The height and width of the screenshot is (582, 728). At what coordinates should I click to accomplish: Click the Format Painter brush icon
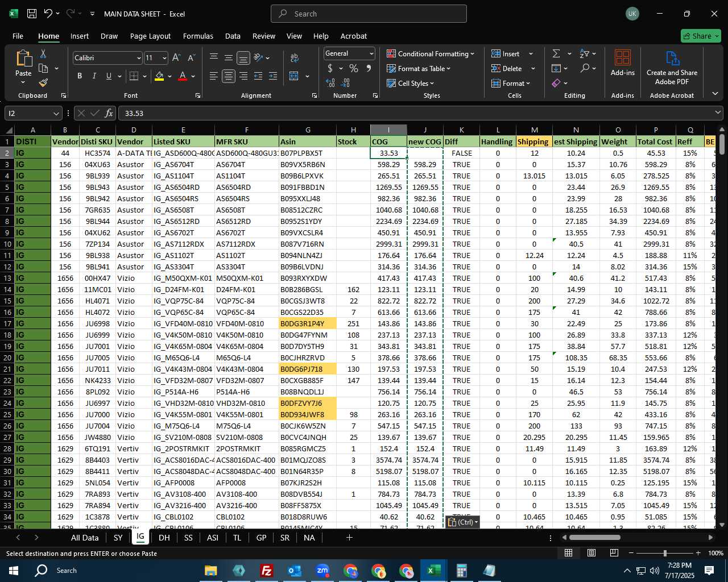tap(43, 83)
